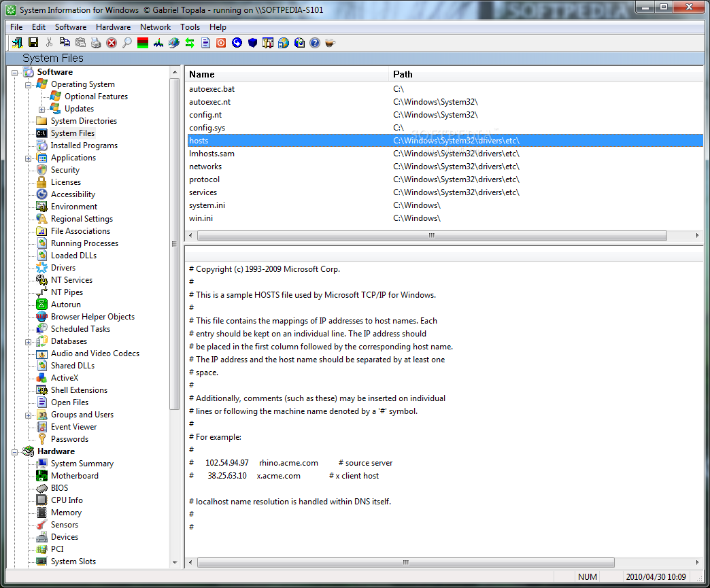710x588 pixels.
Task: Open Browser Helper Objects node
Action: 92,316
